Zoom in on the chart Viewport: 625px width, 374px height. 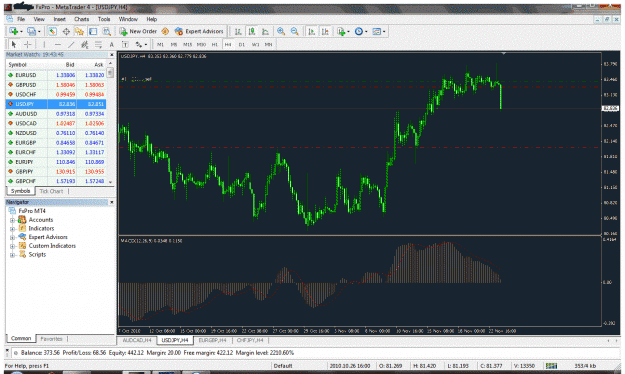(281, 31)
